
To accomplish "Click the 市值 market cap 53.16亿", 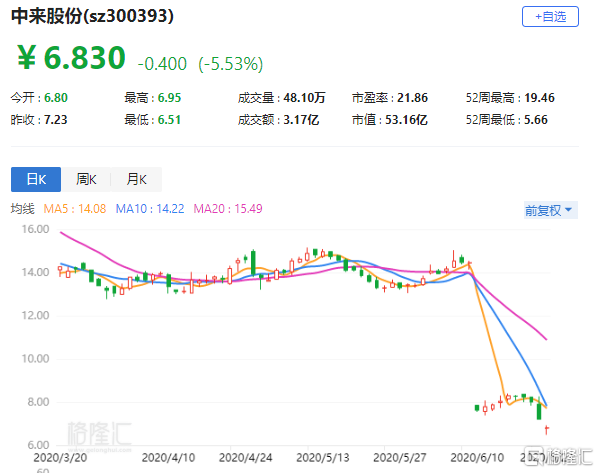I will (406, 120).
